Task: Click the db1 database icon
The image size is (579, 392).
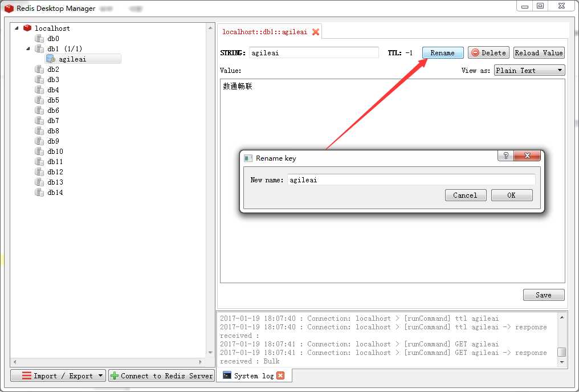Action: point(39,49)
